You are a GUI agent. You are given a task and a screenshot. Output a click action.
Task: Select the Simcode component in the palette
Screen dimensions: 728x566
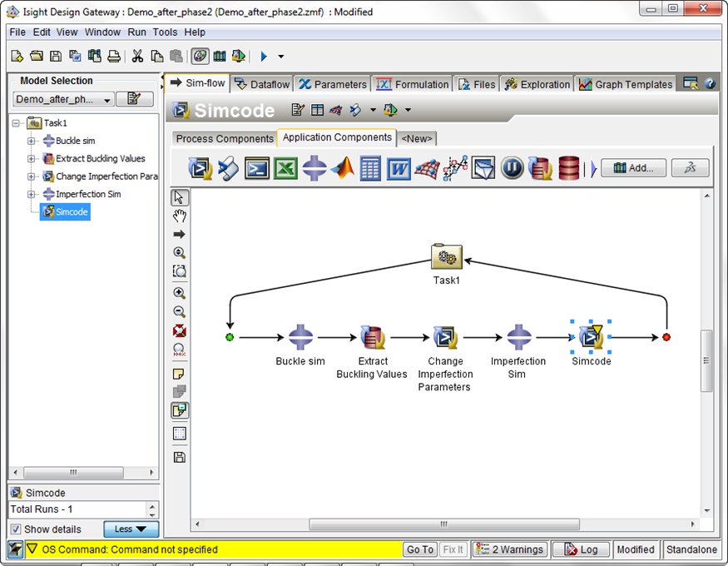(x=201, y=168)
